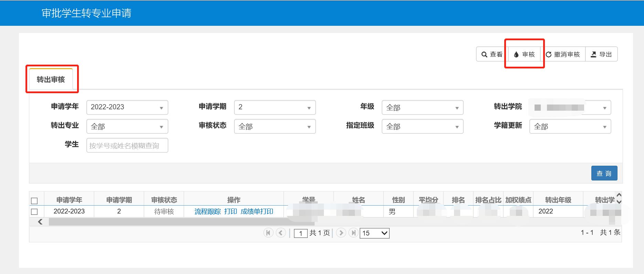Open the 流程跟踪 link in row
Image resolution: width=644 pixels, height=274 pixels.
pyautogui.click(x=207, y=211)
